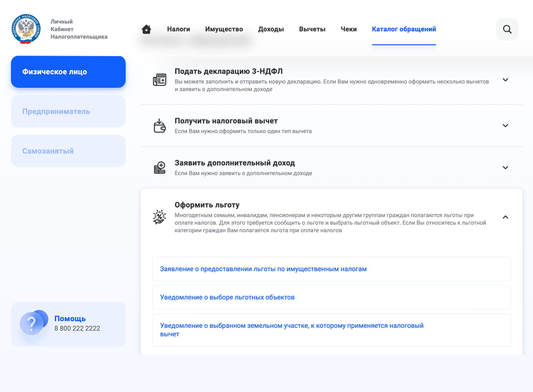Switch to Предприниматель role
This screenshot has height=392, width=533.
pos(68,112)
